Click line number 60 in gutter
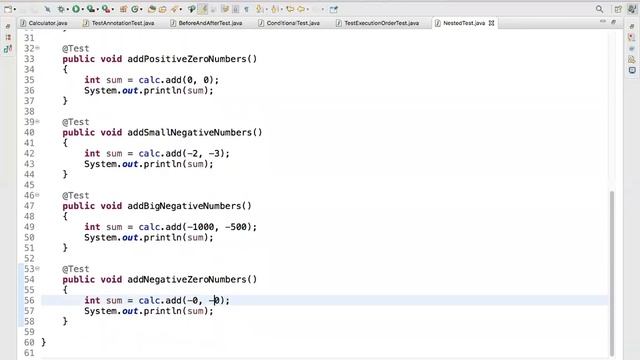This screenshot has height=360, width=640. (29, 342)
